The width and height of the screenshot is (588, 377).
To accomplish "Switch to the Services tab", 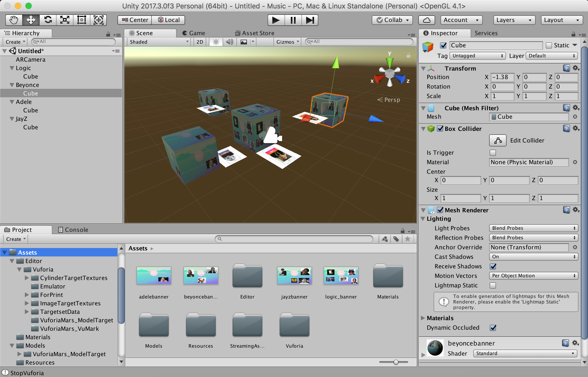I will coord(486,33).
